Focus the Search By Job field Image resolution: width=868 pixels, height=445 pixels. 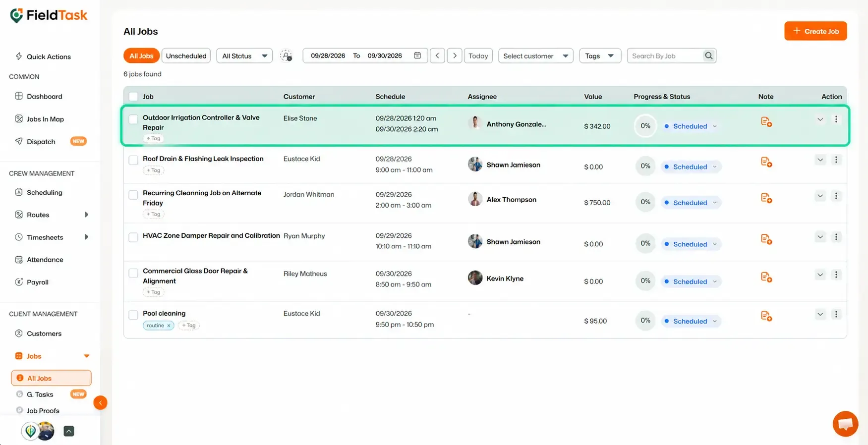(665, 56)
